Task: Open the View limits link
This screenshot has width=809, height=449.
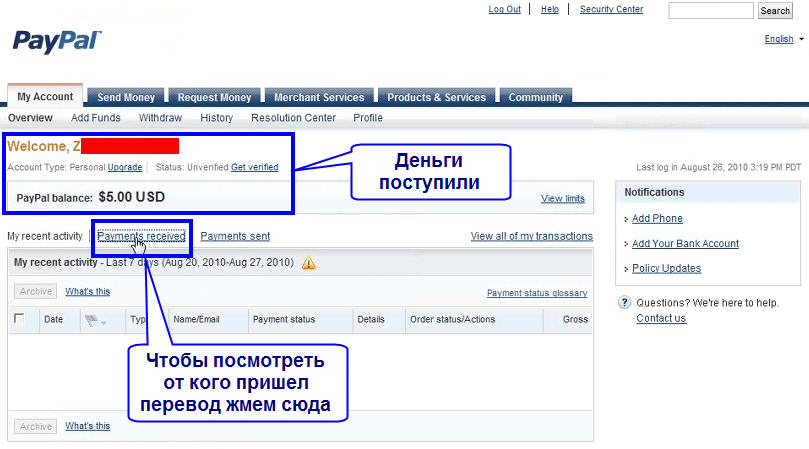Action: click(x=562, y=199)
